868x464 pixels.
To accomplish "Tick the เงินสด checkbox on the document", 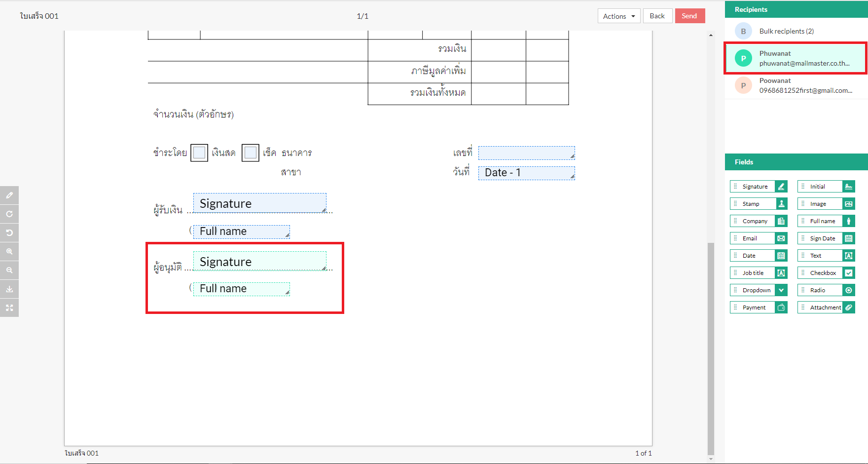I will click(x=199, y=153).
